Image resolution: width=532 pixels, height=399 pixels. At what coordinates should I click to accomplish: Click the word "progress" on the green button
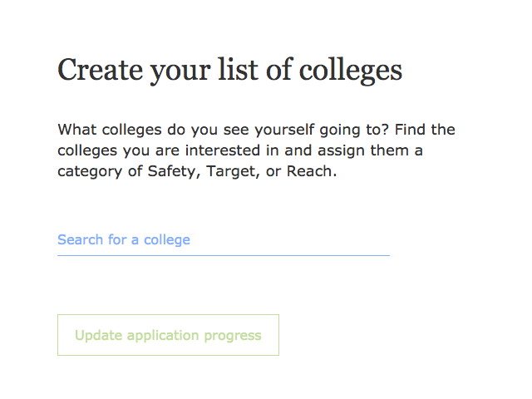(x=234, y=336)
